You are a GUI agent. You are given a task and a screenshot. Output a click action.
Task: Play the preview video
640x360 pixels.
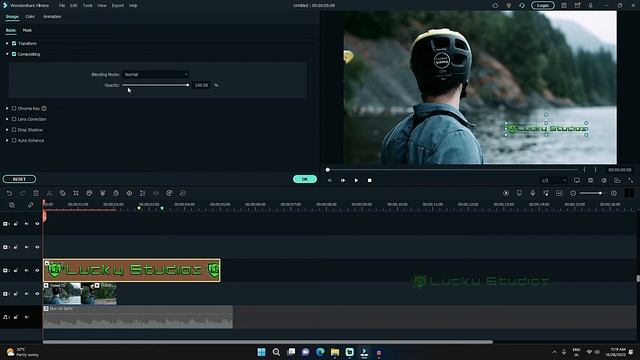(356, 180)
